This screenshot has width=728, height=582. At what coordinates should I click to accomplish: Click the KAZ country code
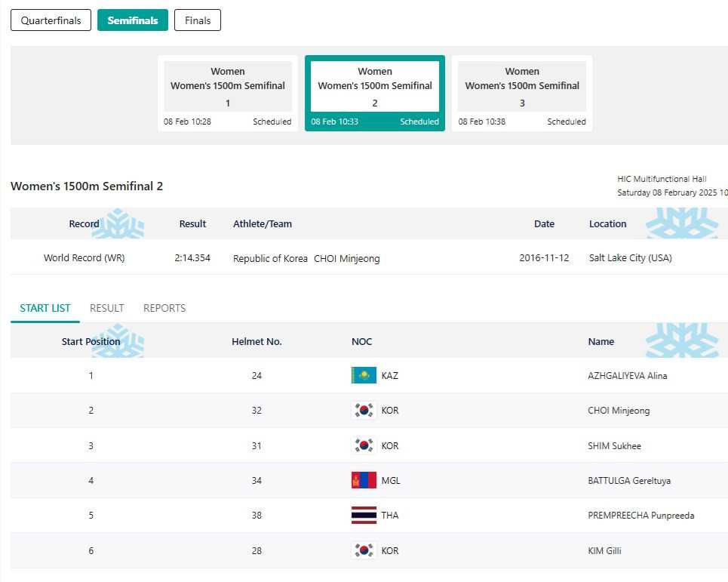coord(389,375)
